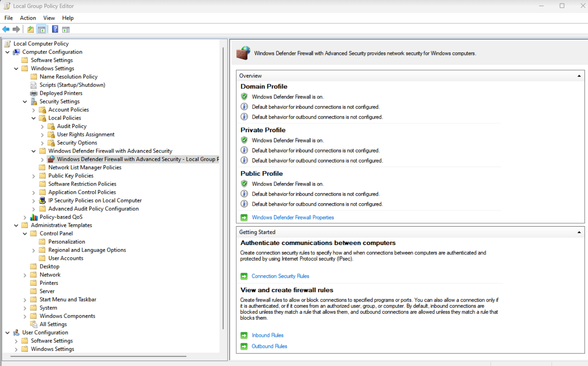Open Connection Security Rules link
The width and height of the screenshot is (588, 366).
280,276
